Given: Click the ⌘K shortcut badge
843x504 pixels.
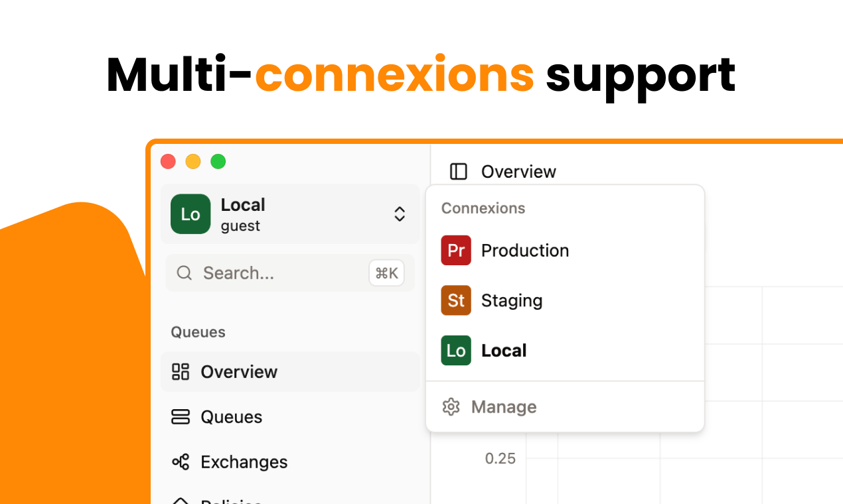Looking at the screenshot, I should (386, 273).
